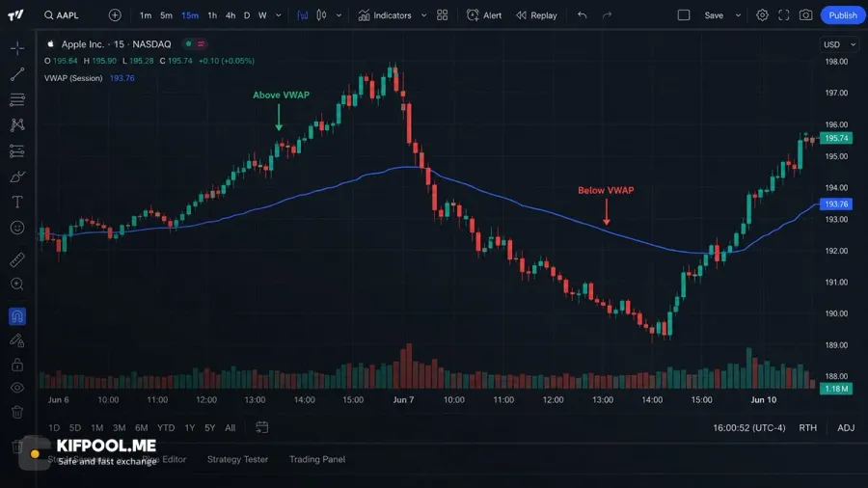Toggle hide all drawings eye icon
Viewport: 868px width, 488px height.
[x=17, y=388]
